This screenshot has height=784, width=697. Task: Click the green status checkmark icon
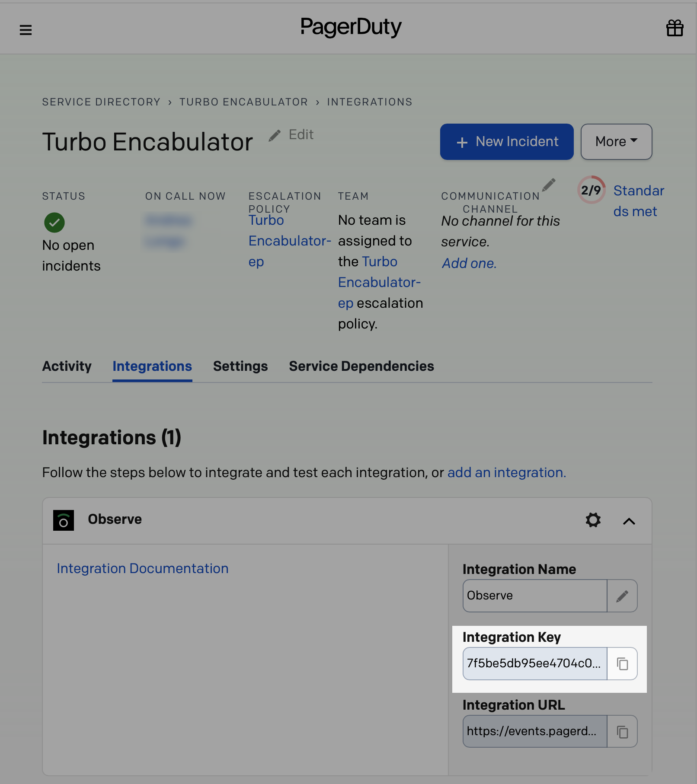coord(54,223)
